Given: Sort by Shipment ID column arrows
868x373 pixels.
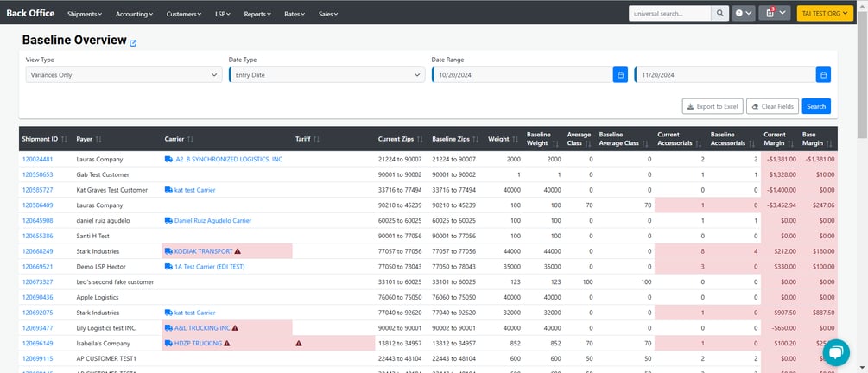Looking at the screenshot, I should click(x=64, y=140).
